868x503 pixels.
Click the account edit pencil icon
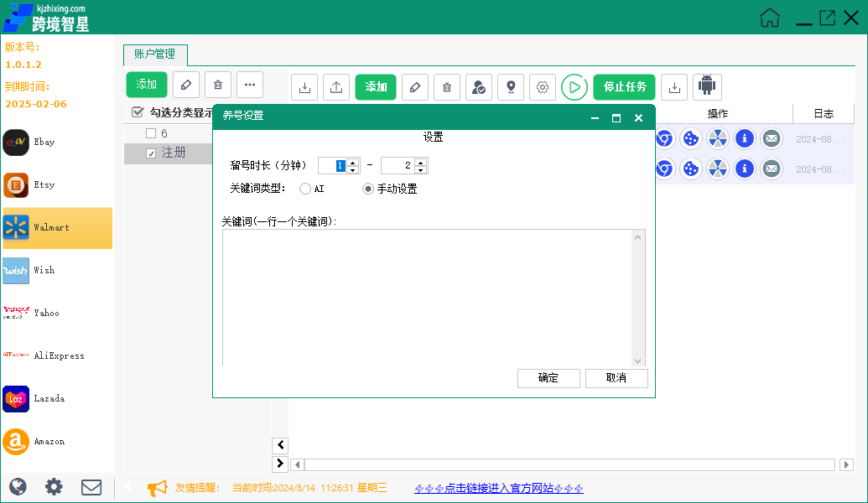415,87
